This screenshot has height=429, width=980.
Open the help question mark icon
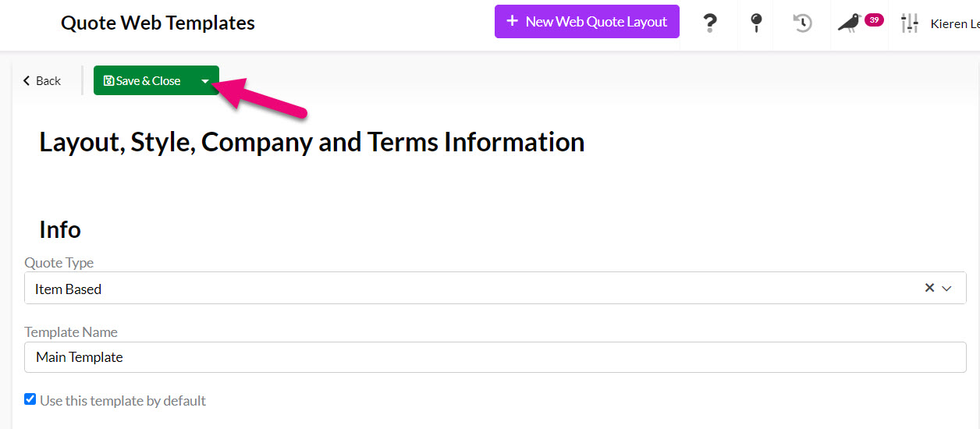(709, 23)
